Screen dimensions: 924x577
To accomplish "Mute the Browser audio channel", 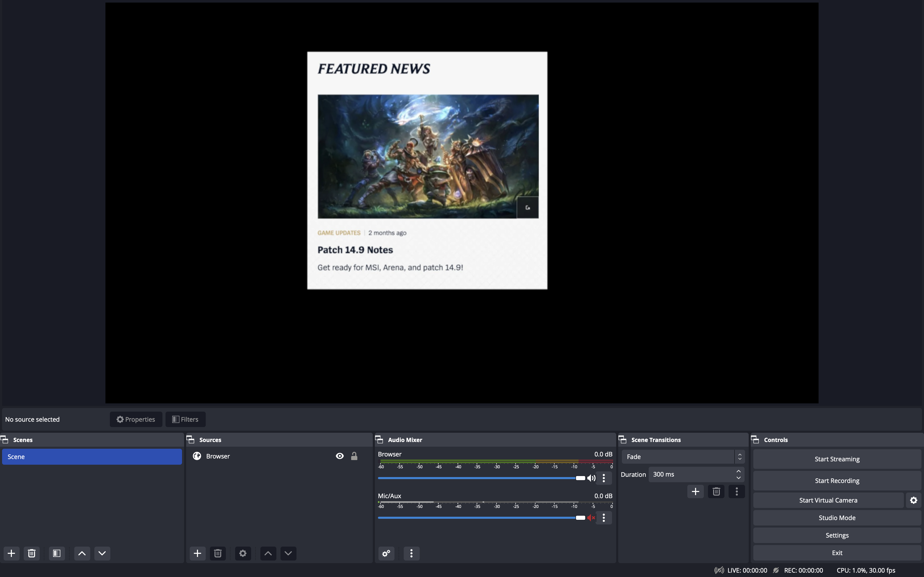I will coord(591,478).
